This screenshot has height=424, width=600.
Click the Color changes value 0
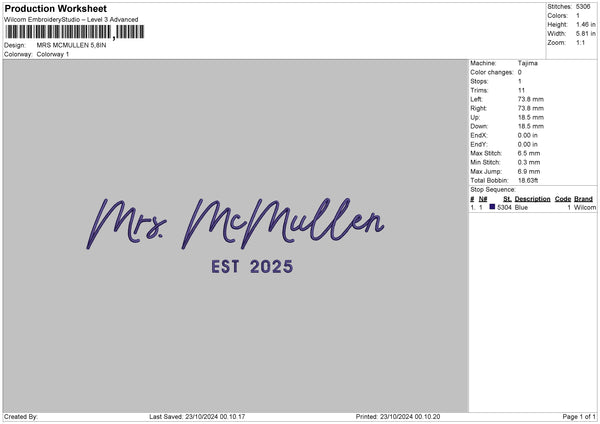[520, 72]
